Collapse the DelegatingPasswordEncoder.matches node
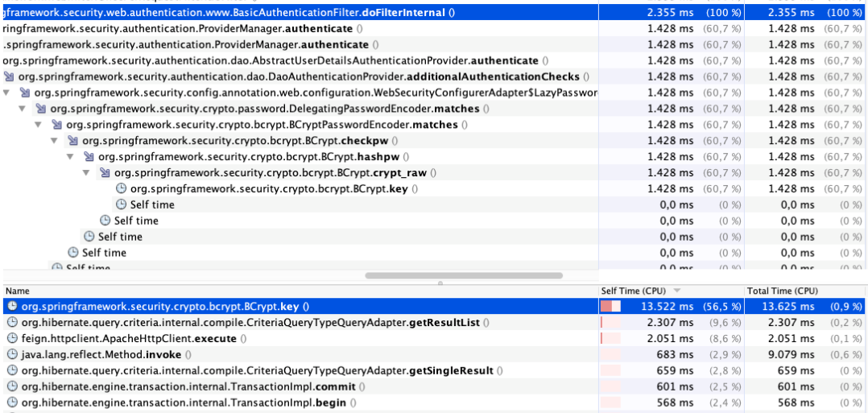Image resolution: width=868 pixels, height=413 pixels. tap(23, 109)
